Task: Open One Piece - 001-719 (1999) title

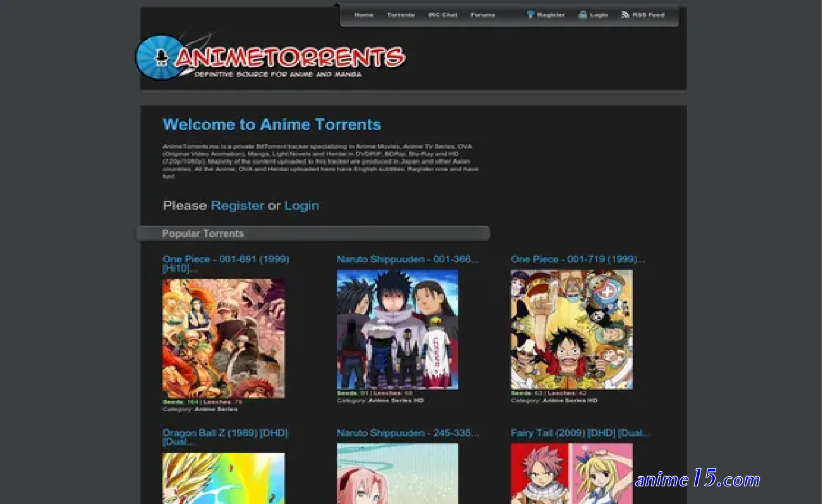Action: (x=578, y=259)
